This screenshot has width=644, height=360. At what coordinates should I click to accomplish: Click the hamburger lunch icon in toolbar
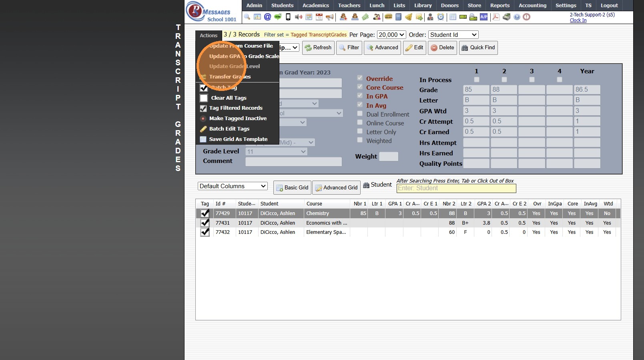(x=388, y=17)
